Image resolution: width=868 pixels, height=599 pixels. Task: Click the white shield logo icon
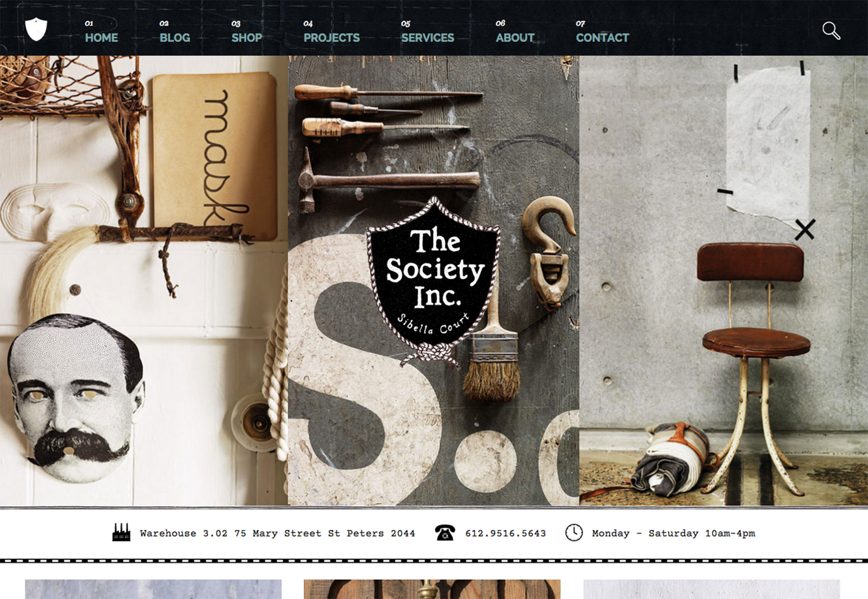(36, 29)
